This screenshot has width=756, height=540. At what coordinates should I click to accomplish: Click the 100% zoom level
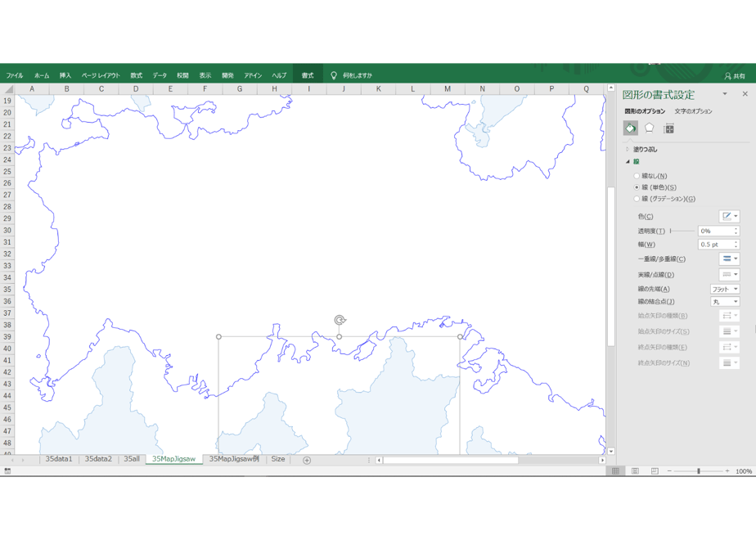744,471
